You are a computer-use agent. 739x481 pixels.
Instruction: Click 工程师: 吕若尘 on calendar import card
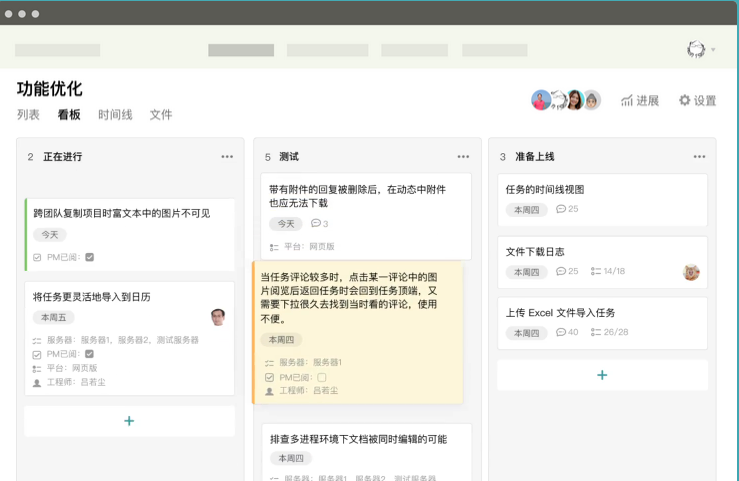tap(69, 382)
